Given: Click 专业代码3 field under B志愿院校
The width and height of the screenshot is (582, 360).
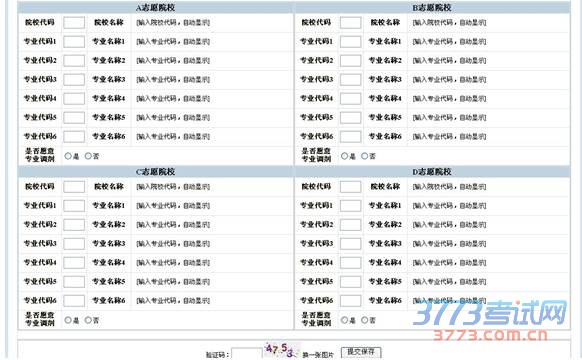Looking at the screenshot, I should (350, 79).
